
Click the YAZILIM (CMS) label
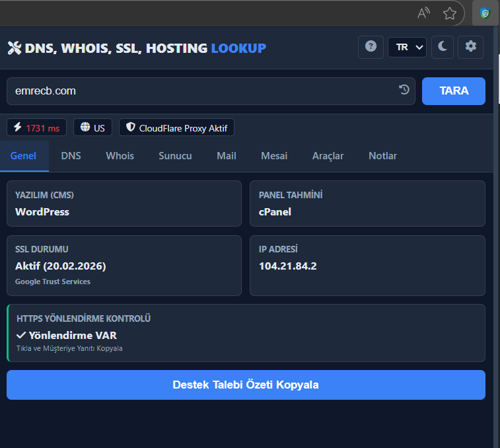[44, 196]
